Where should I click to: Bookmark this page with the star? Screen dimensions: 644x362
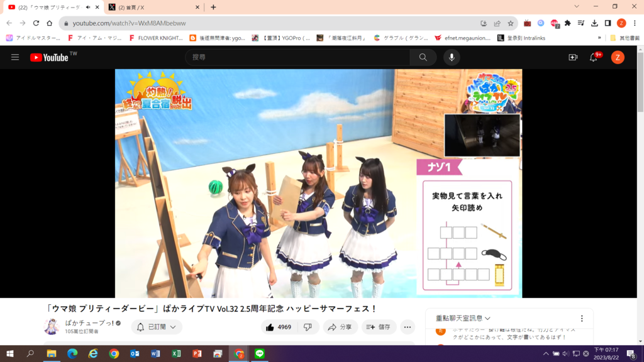[511, 23]
